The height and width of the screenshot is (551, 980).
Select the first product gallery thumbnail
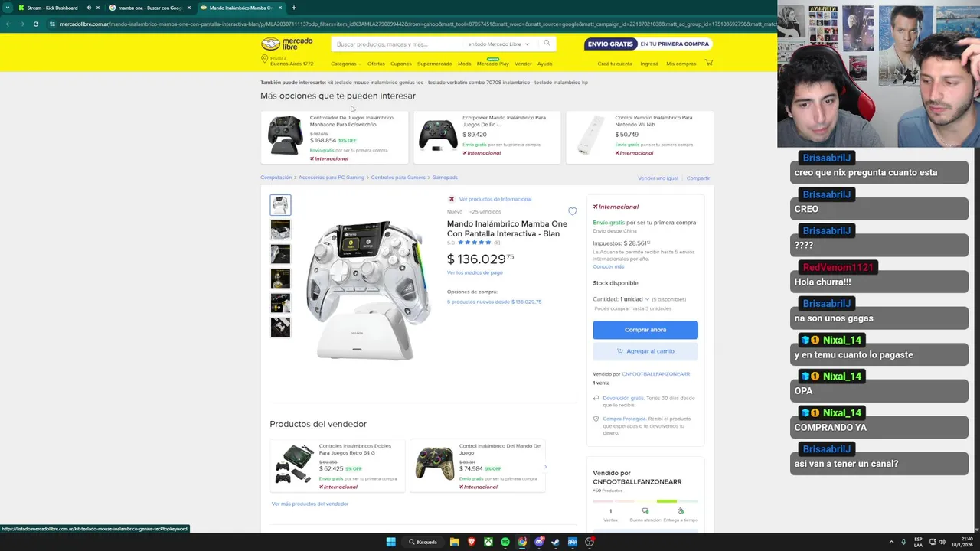[280, 204]
